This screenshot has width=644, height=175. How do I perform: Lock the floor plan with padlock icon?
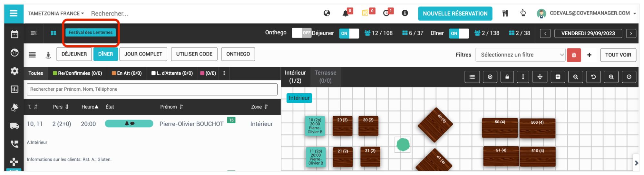point(507,77)
